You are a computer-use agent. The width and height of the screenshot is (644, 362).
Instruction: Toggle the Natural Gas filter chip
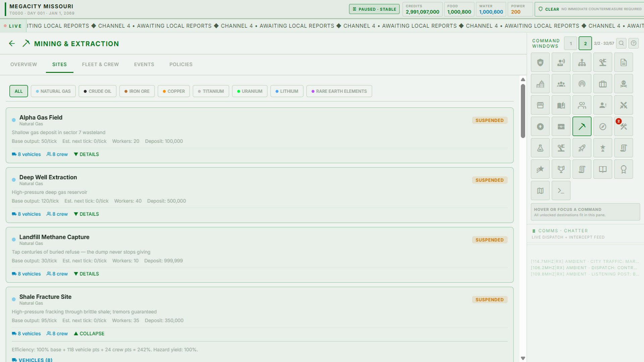point(53,91)
